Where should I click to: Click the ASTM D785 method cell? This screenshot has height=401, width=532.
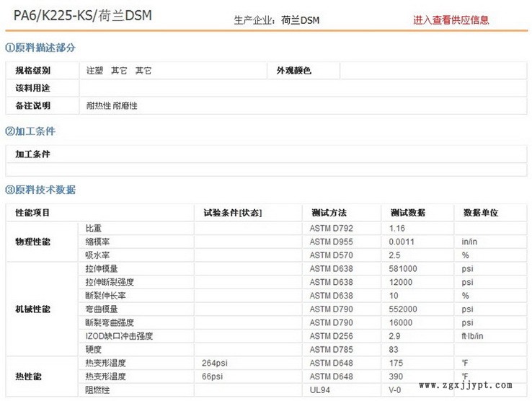[x=341, y=349]
